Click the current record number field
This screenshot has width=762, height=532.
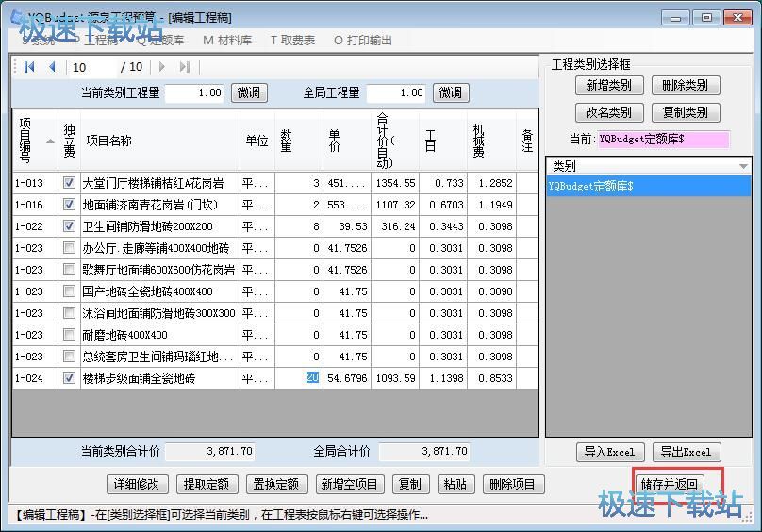tap(92, 67)
